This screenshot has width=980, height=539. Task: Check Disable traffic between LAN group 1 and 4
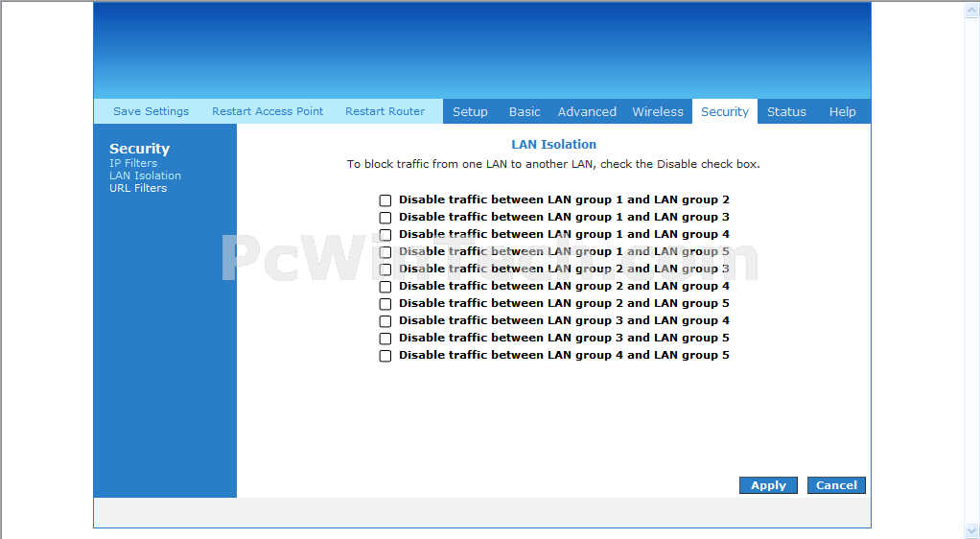pos(385,235)
